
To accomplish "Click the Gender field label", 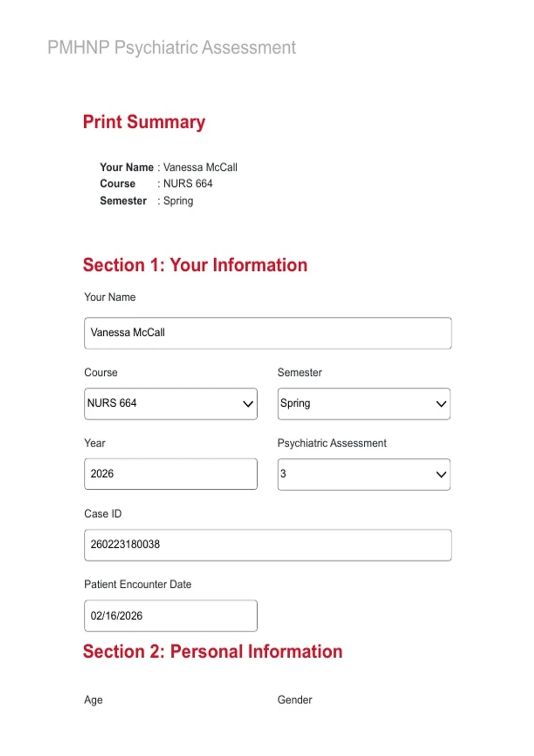I will tap(295, 700).
